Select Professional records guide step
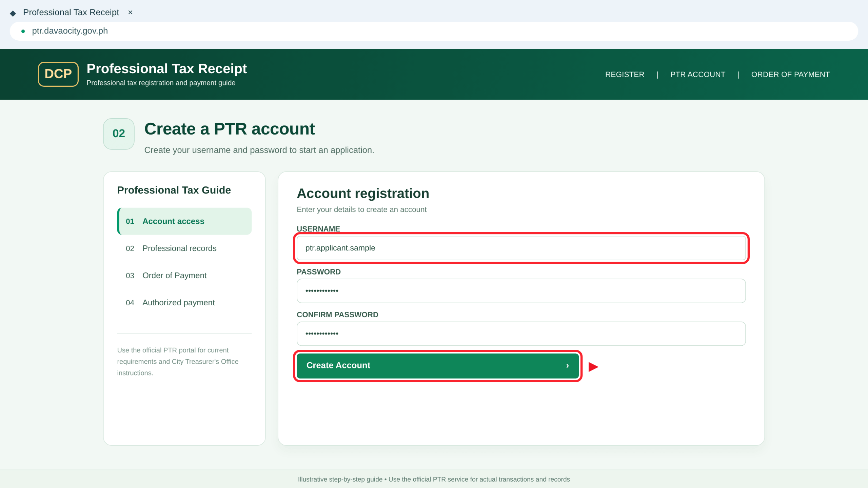The width and height of the screenshot is (868, 488). (x=184, y=248)
